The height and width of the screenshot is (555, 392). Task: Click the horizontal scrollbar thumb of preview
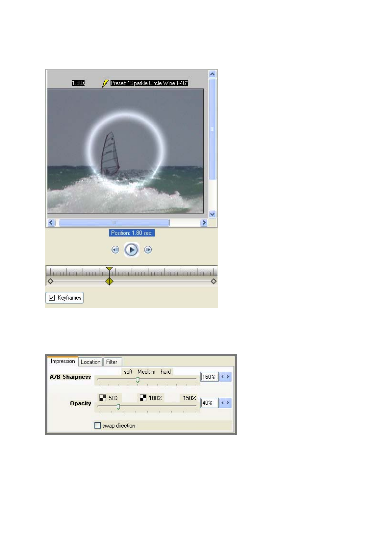pos(114,222)
